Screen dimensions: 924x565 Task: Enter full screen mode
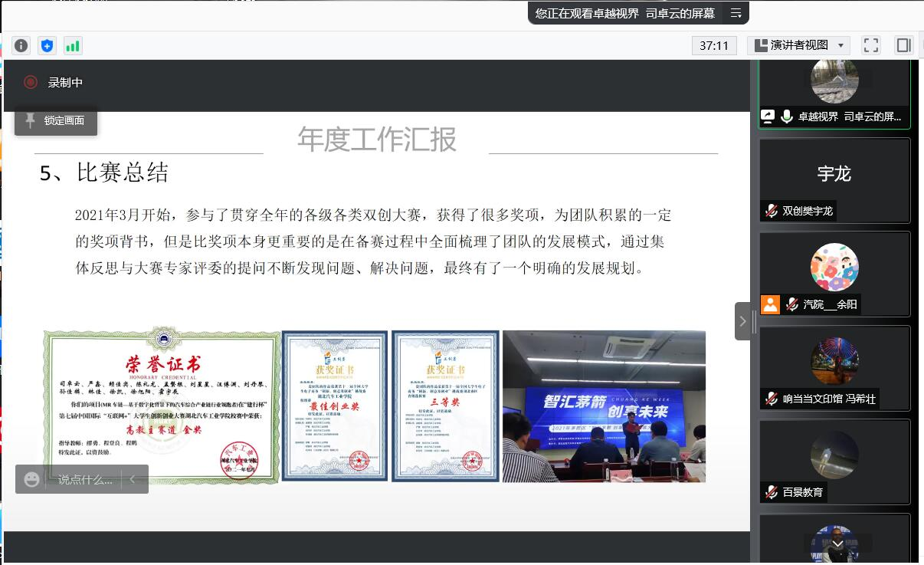(x=870, y=45)
